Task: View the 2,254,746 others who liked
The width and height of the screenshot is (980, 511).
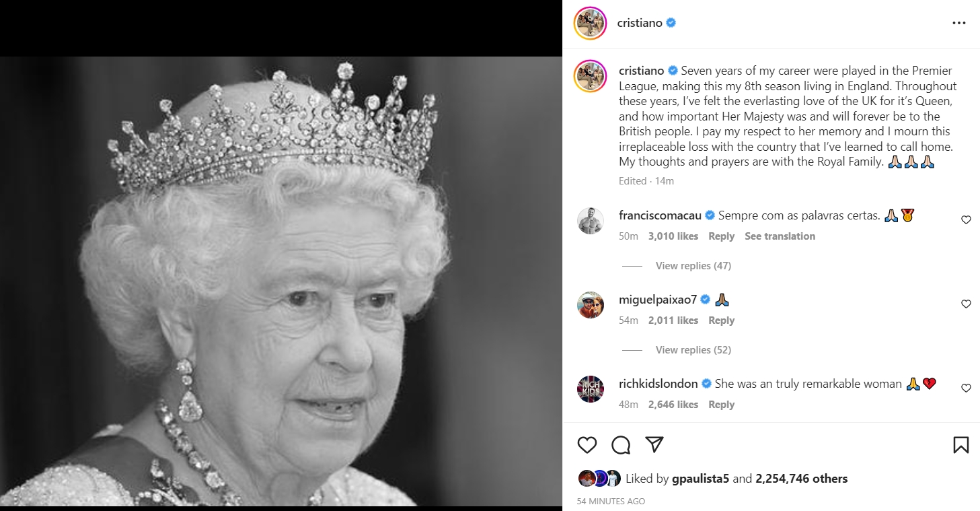Action: tap(801, 479)
